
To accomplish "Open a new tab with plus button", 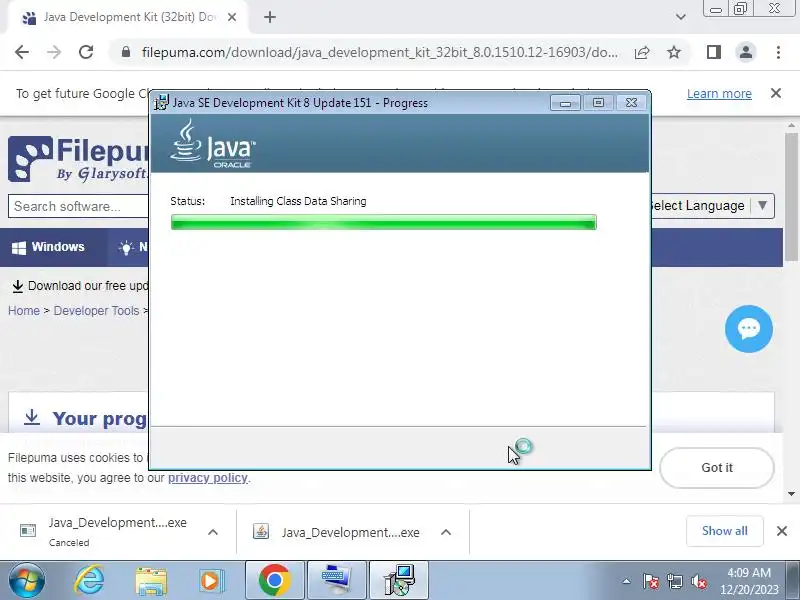I will tap(270, 17).
